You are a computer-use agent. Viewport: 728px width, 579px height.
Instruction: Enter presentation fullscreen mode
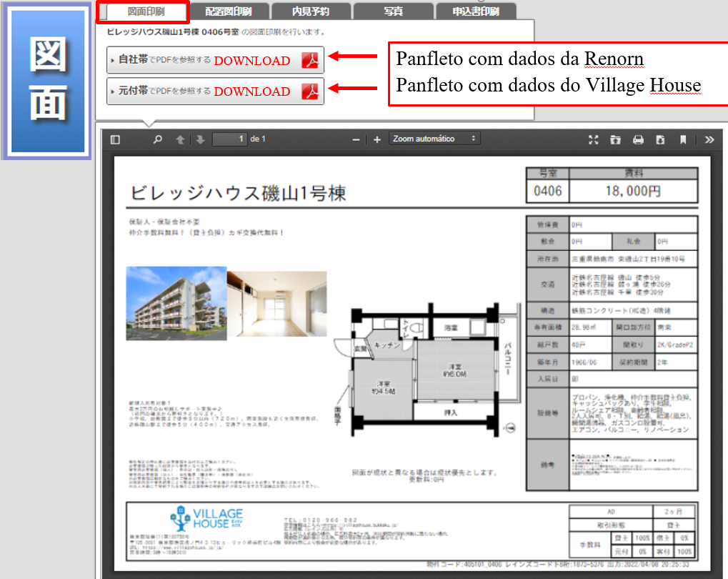[x=593, y=139]
